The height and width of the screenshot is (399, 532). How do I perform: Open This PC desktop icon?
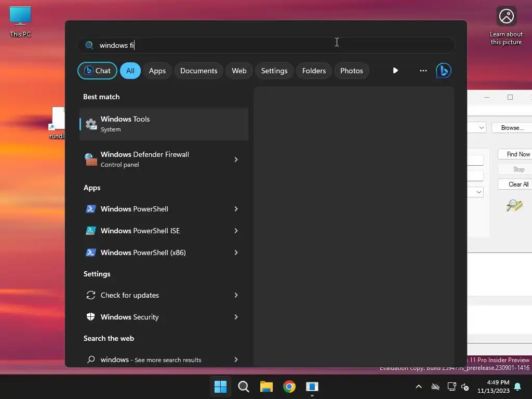pyautogui.click(x=20, y=22)
